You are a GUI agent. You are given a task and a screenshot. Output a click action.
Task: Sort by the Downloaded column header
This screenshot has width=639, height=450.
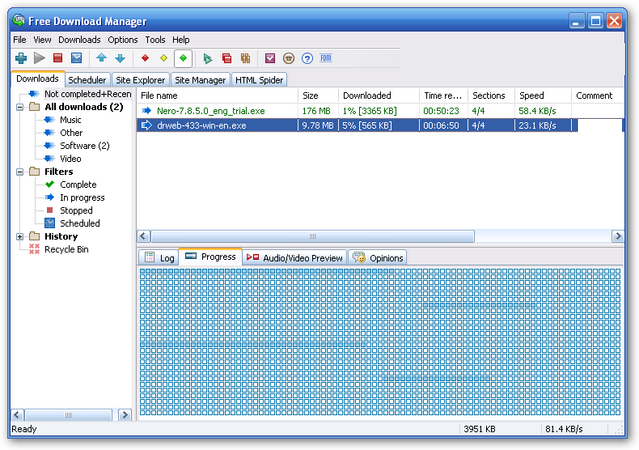(x=379, y=96)
